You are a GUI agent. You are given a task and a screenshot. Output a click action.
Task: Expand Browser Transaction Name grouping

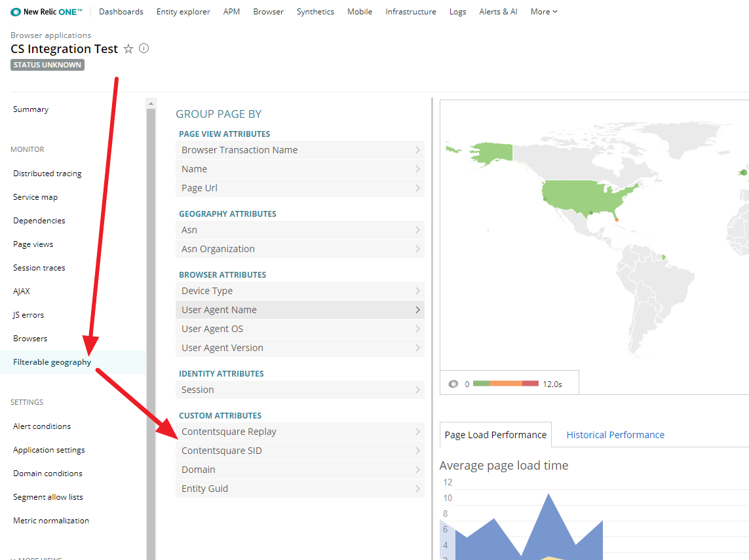point(300,150)
